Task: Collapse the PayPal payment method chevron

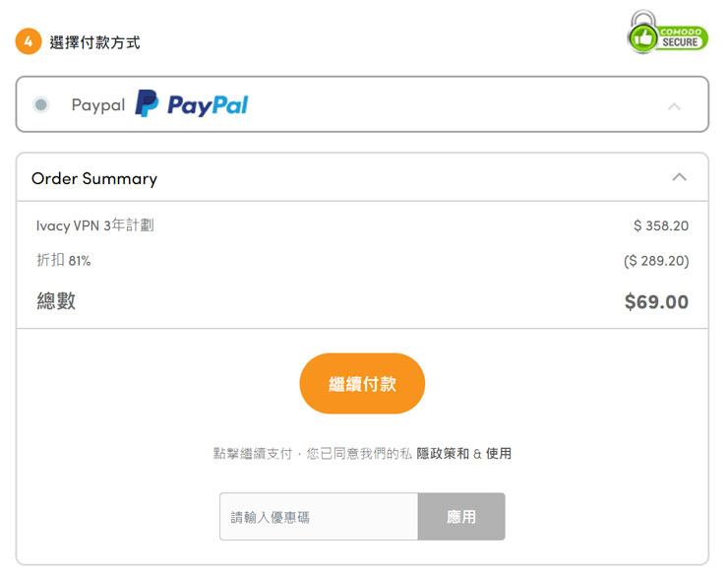Action: point(674,105)
